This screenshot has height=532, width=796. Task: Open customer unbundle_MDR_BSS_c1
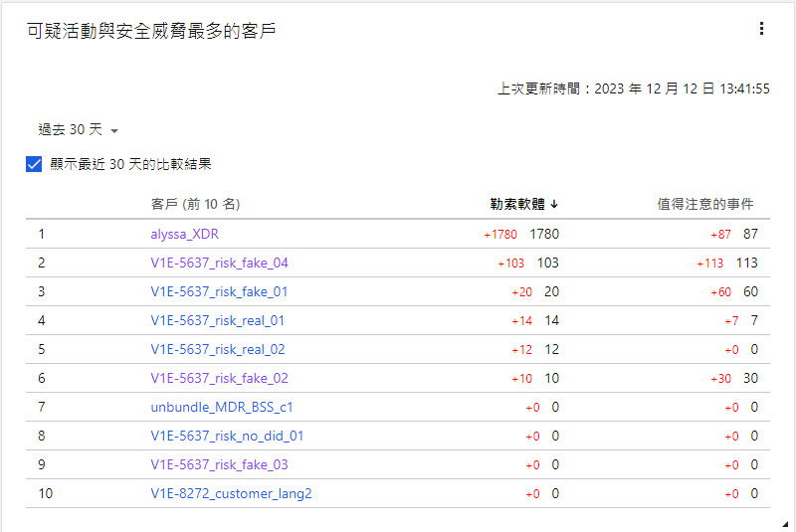point(222,407)
